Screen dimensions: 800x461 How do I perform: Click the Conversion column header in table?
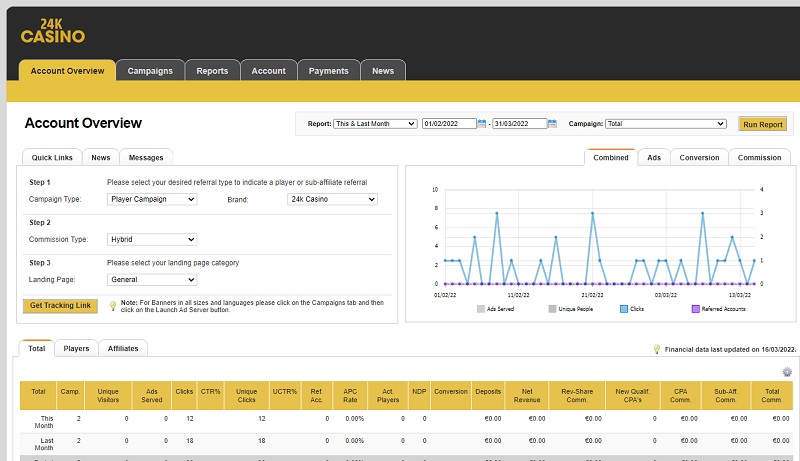pos(451,396)
